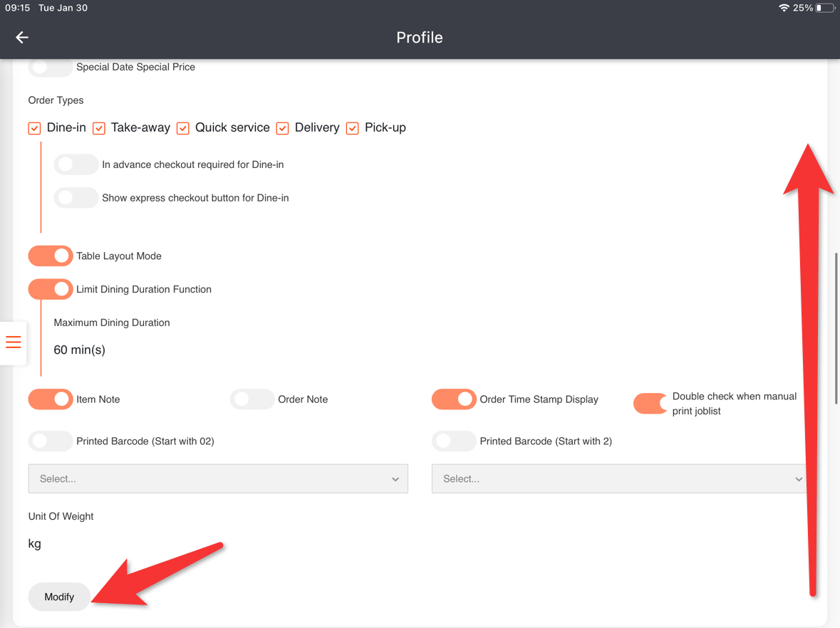Disable Order Time Stamp Display
840x628 pixels.
tap(454, 399)
